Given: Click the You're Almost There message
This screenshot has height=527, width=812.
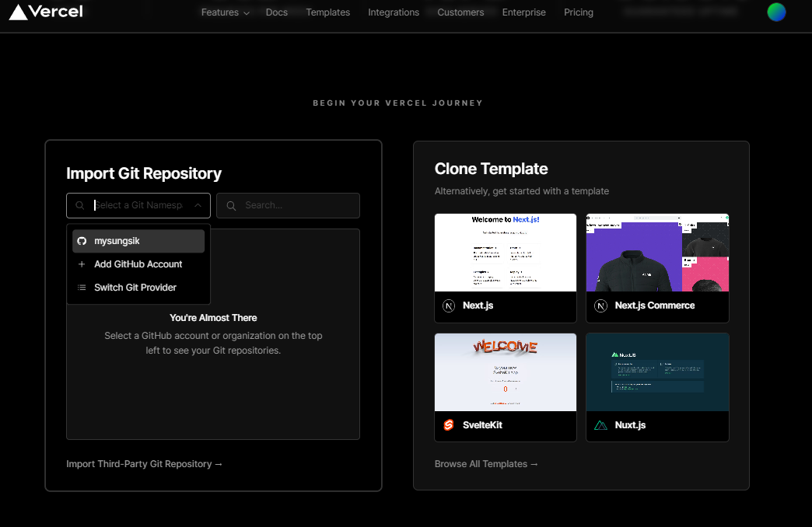Looking at the screenshot, I should 213,318.
